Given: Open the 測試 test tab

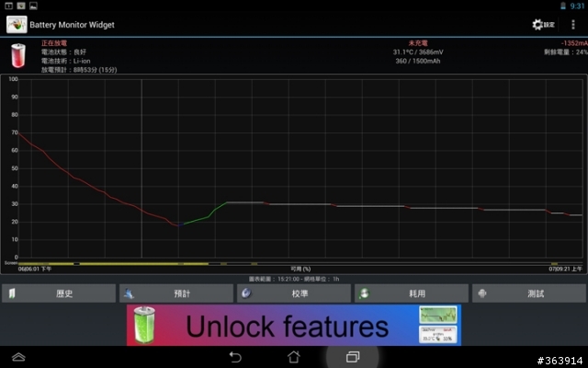Looking at the screenshot, I should point(529,293).
